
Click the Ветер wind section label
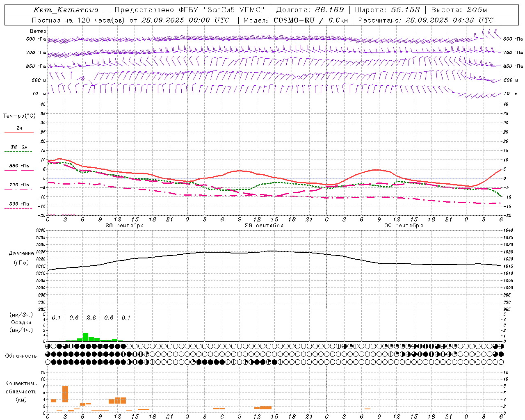38,31
